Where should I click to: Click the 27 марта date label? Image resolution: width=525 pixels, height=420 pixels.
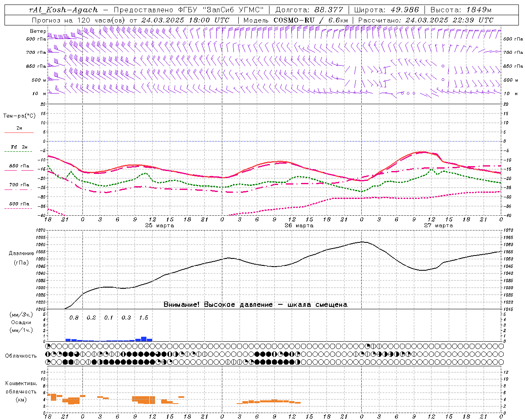pos(438,226)
